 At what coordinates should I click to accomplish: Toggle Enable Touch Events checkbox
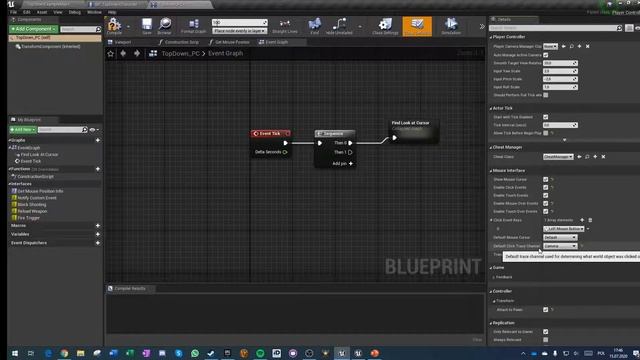point(546,196)
